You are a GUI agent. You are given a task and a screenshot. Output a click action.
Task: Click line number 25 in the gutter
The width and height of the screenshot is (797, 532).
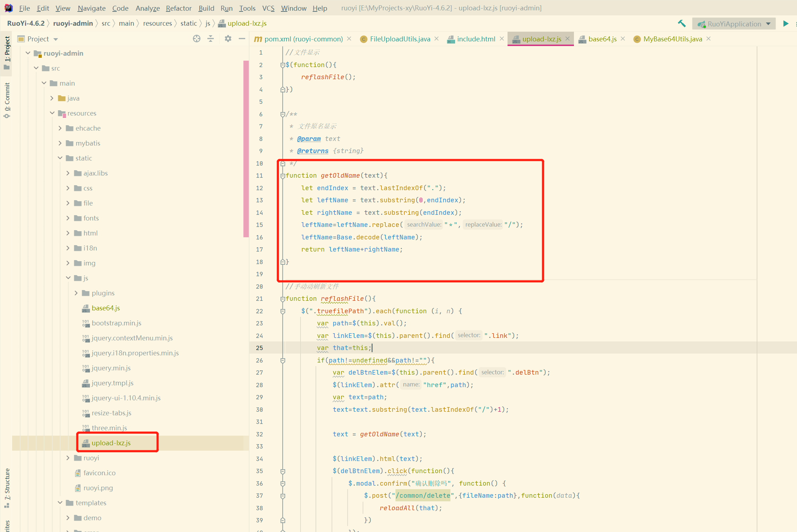(259, 348)
